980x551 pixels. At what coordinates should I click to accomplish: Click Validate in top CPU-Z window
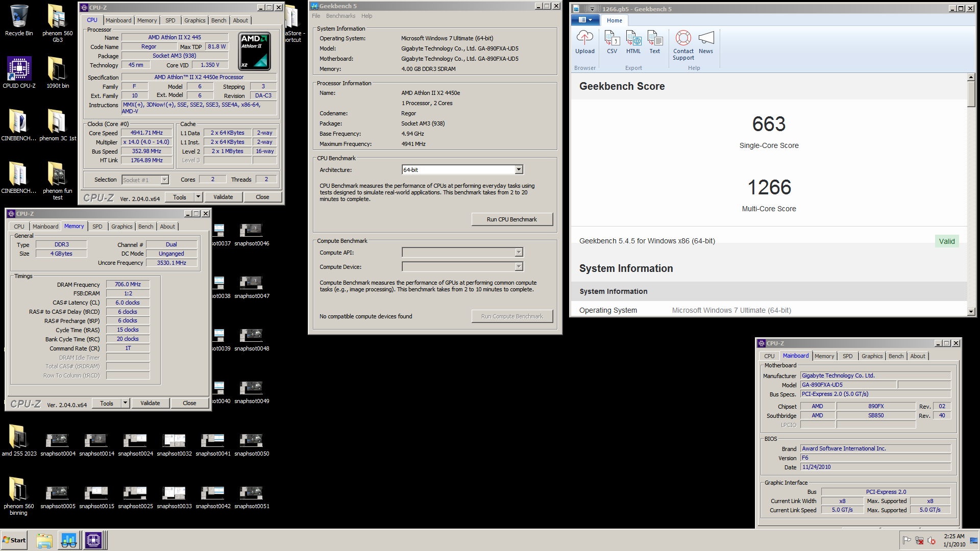pos(223,197)
